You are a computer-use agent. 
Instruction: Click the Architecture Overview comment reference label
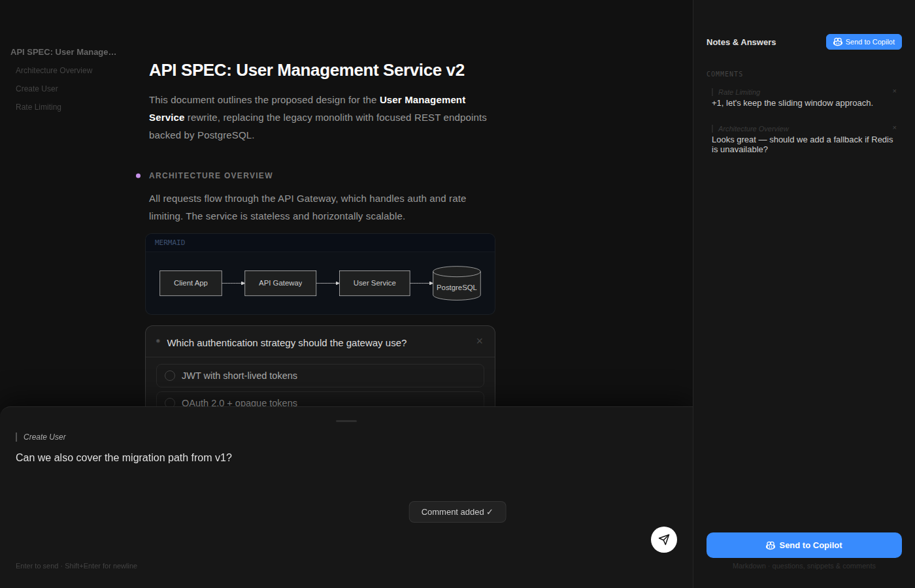coord(754,129)
